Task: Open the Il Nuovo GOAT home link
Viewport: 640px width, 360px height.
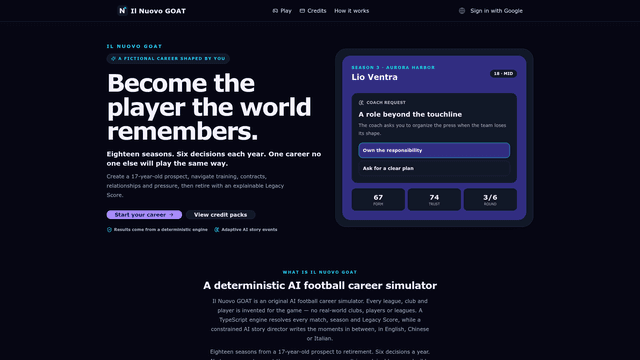Action: pyautogui.click(x=151, y=11)
